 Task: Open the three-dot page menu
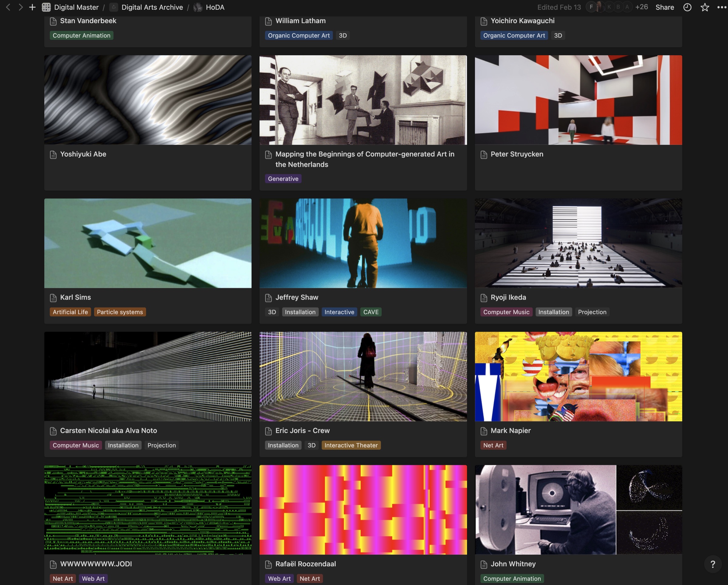click(722, 7)
